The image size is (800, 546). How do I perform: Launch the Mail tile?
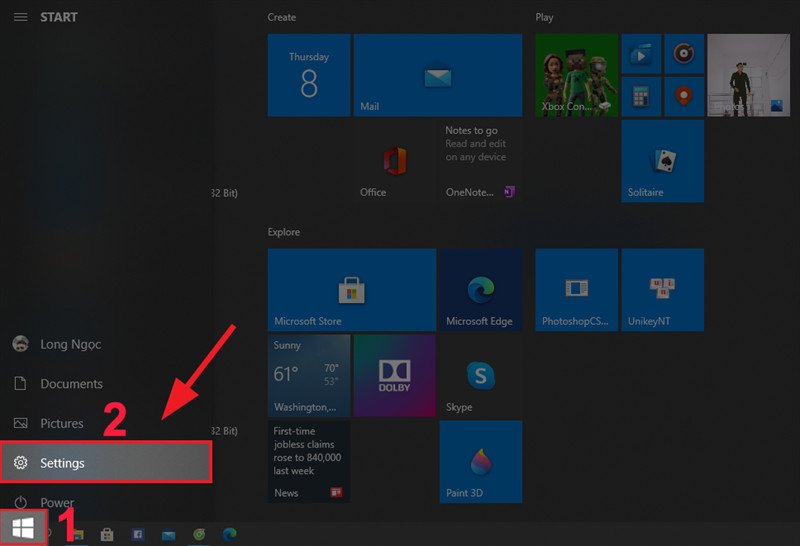437,75
